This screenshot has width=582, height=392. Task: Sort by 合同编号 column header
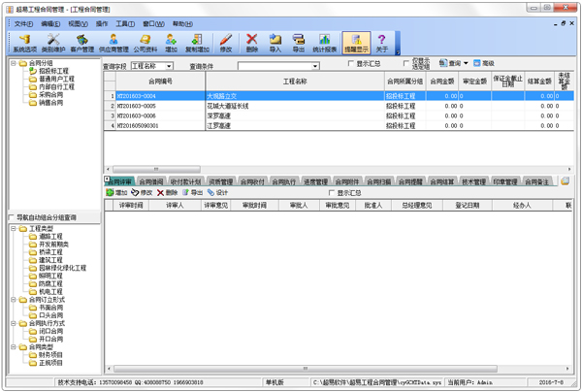pyautogui.click(x=160, y=81)
